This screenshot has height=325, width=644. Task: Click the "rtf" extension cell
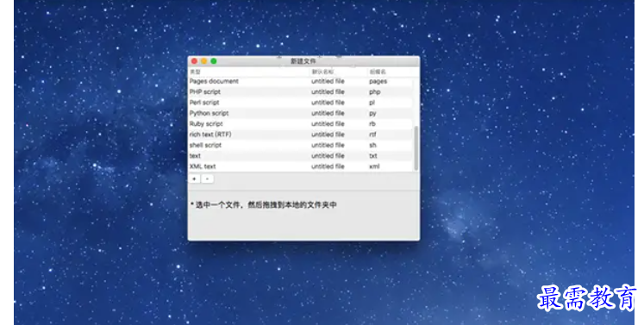372,134
